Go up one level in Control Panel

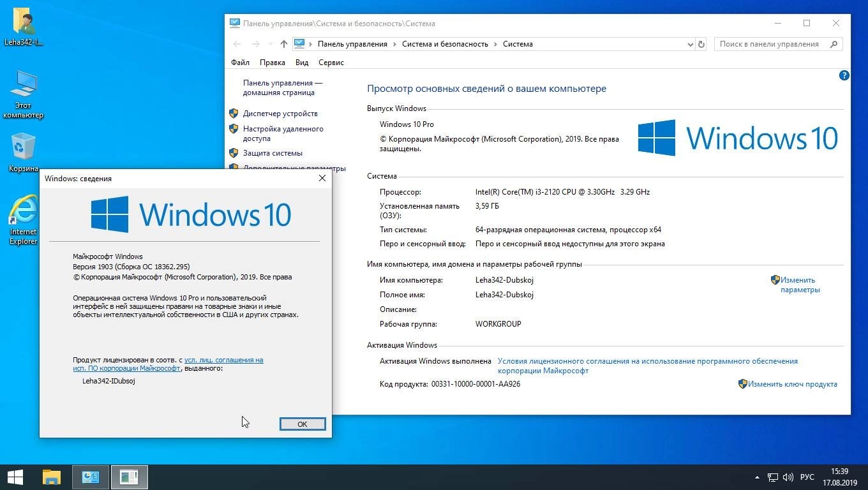click(x=284, y=44)
